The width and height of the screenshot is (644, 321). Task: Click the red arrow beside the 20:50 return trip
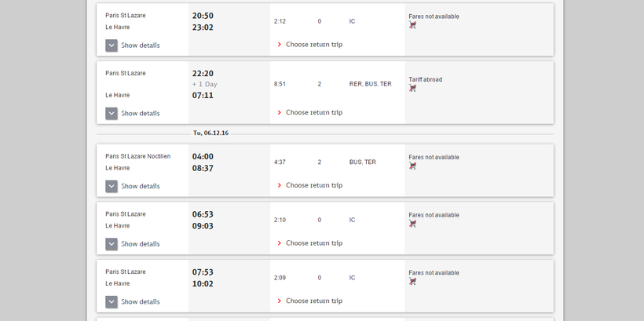pos(280,45)
